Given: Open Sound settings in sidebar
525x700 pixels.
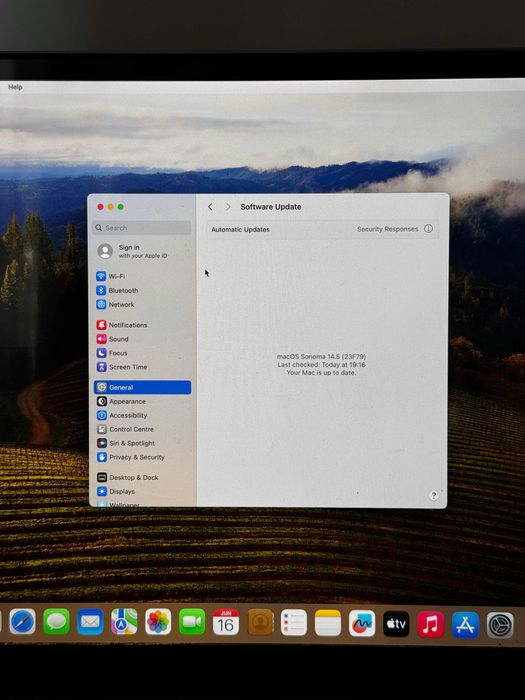Looking at the screenshot, I should pos(112,339).
